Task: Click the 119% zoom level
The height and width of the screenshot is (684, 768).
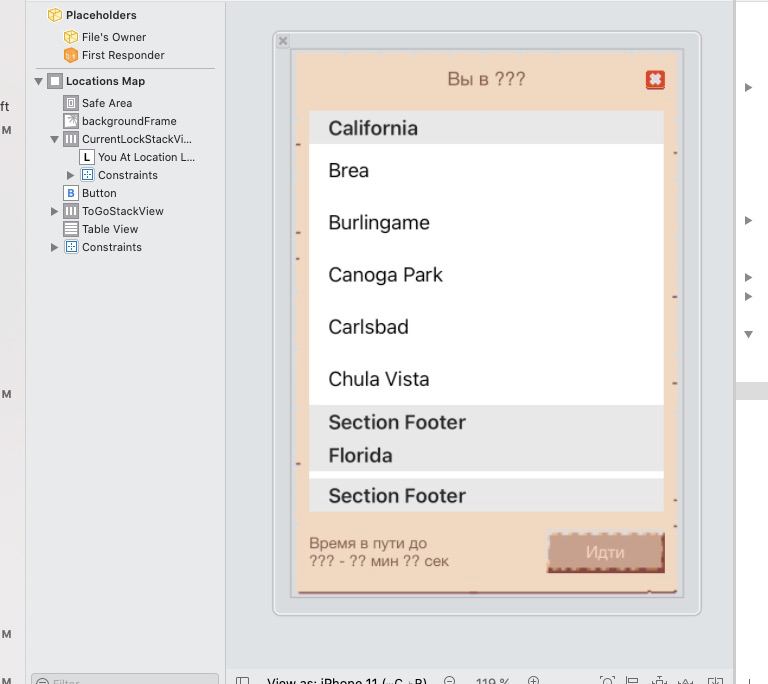Action: click(492, 681)
